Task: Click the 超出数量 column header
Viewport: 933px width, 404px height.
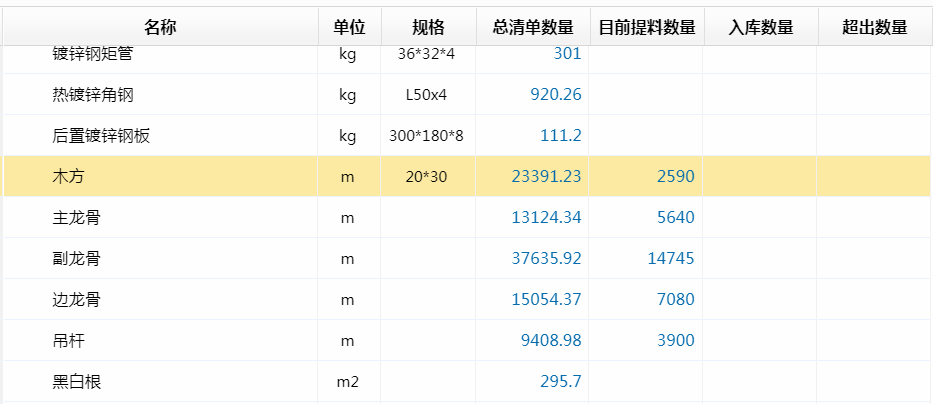Action: 874,27
